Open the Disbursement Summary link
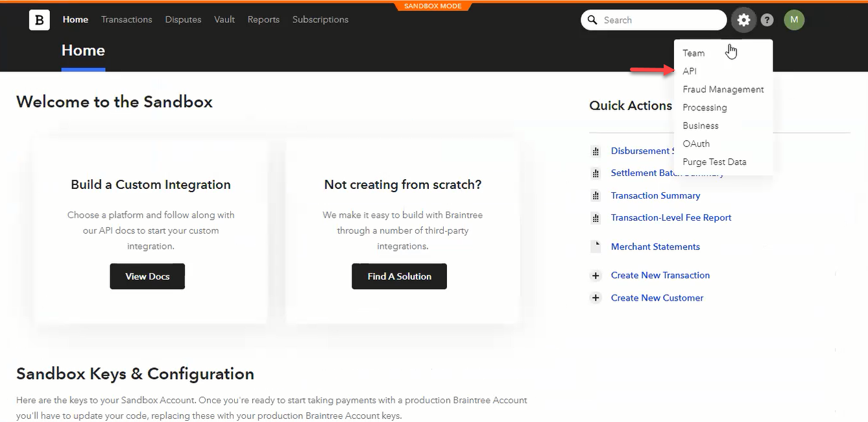This screenshot has height=422, width=868. (x=641, y=151)
